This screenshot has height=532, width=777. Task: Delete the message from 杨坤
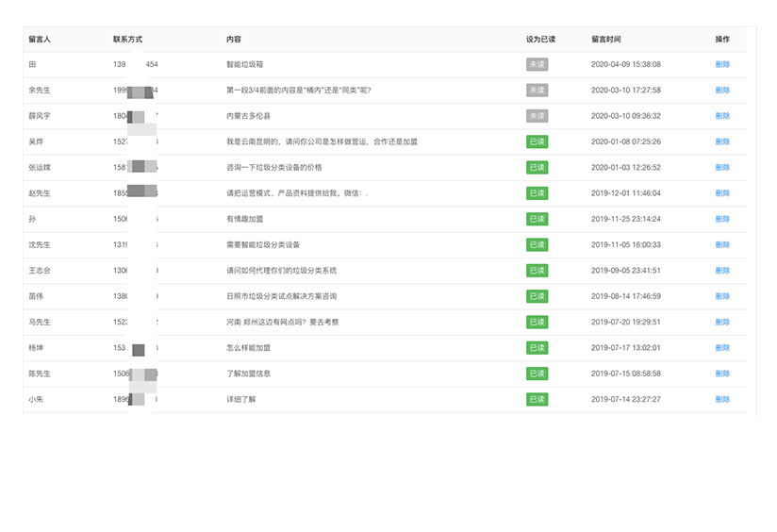point(722,348)
